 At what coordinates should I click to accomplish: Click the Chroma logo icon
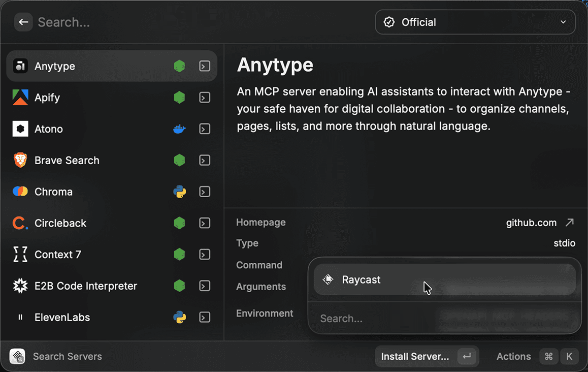point(20,192)
